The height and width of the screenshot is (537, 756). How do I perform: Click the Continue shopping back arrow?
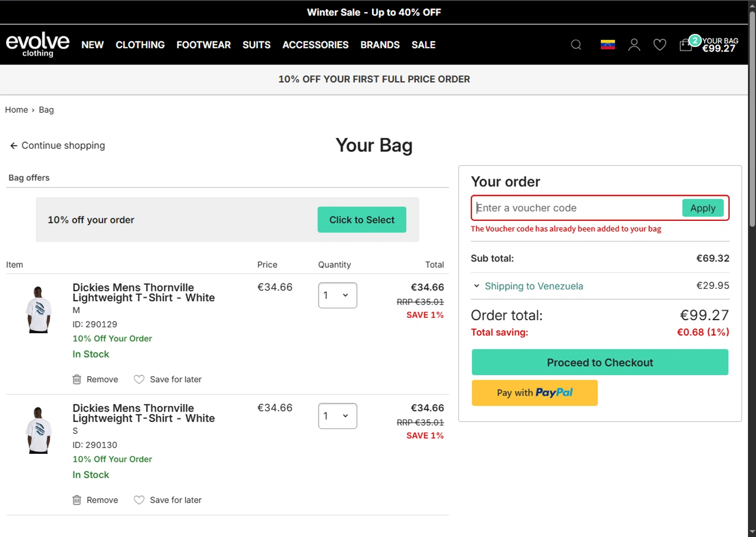(14, 146)
